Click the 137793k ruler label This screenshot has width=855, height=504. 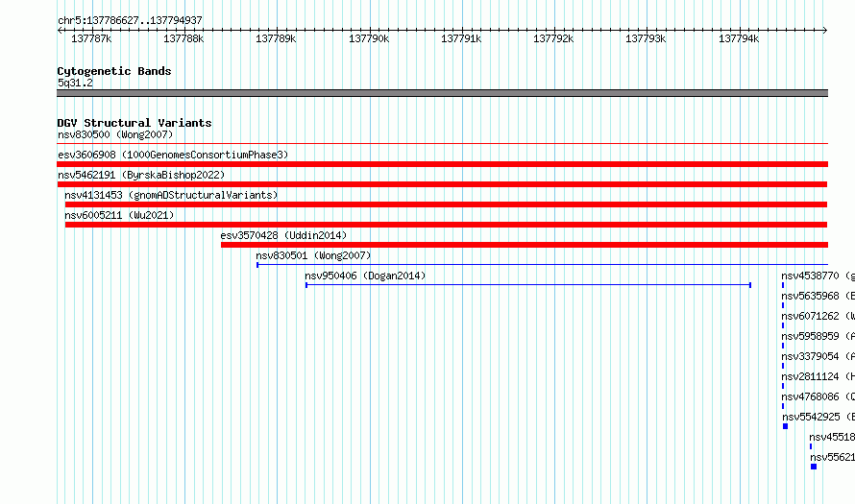coord(646,38)
